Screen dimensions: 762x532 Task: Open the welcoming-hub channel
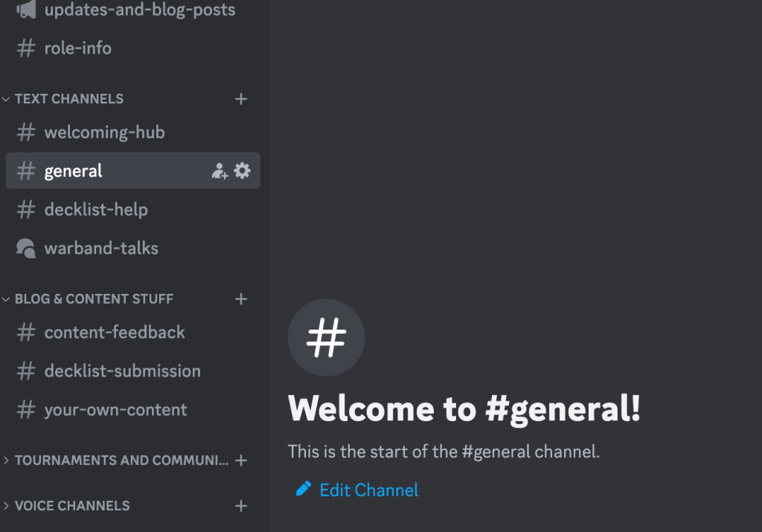pos(104,132)
